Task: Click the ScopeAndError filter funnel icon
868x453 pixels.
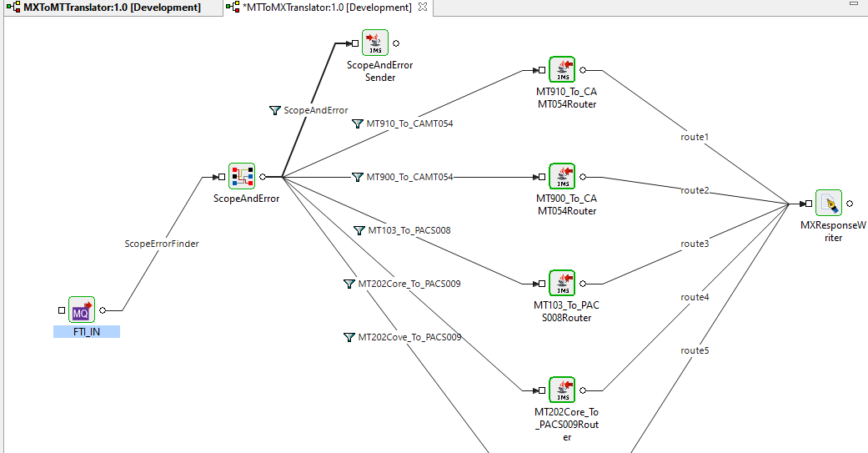Action: point(275,110)
